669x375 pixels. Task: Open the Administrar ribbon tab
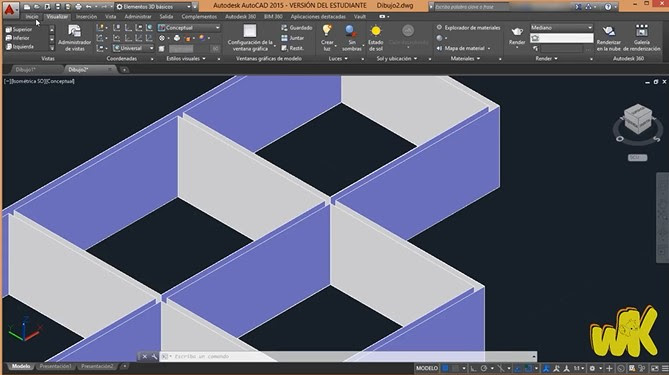(x=138, y=17)
